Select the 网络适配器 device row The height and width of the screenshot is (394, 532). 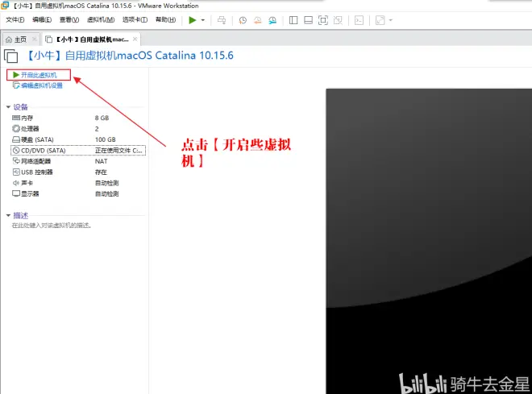(78, 161)
